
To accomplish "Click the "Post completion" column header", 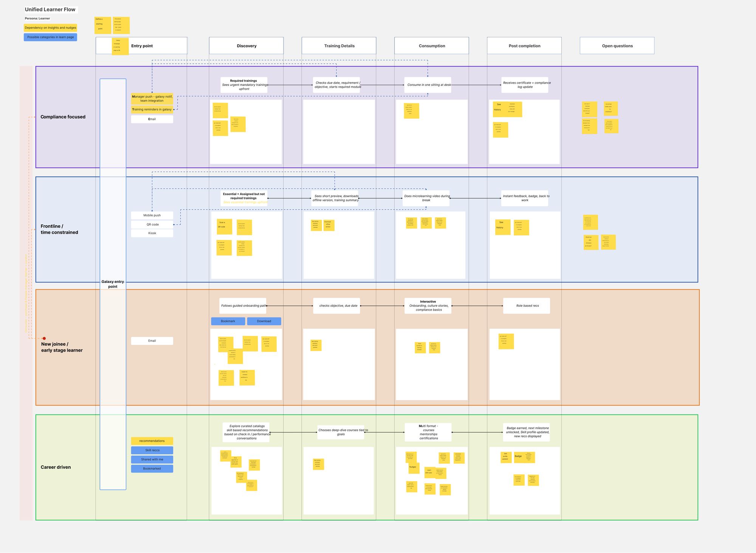I will (x=524, y=46).
